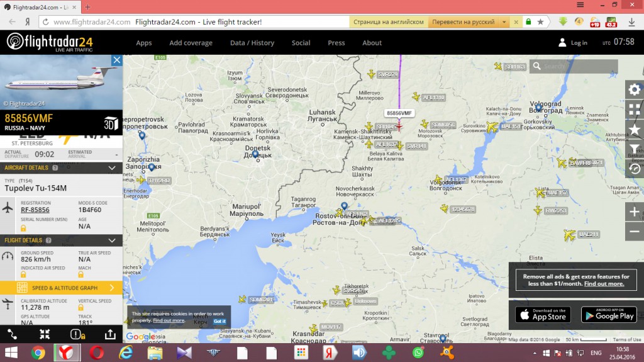Viewport: 644px width, 362px height.
Task: Click the Terms of Use map link
Action: pos(627,339)
